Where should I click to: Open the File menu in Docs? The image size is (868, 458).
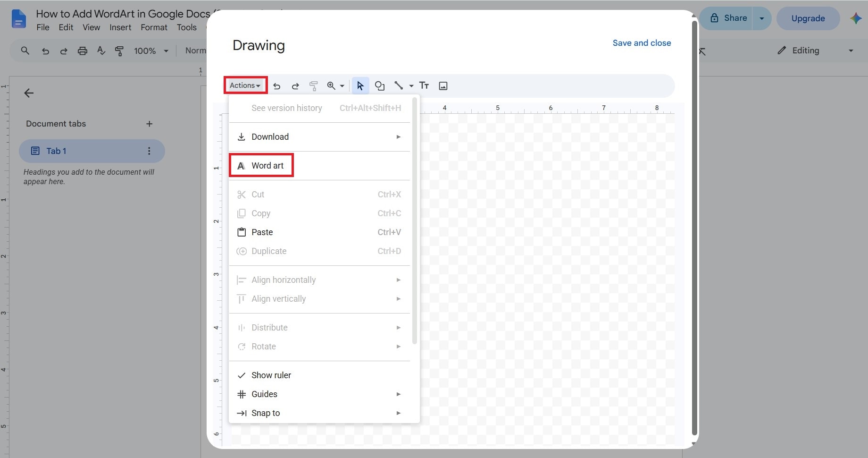[43, 27]
